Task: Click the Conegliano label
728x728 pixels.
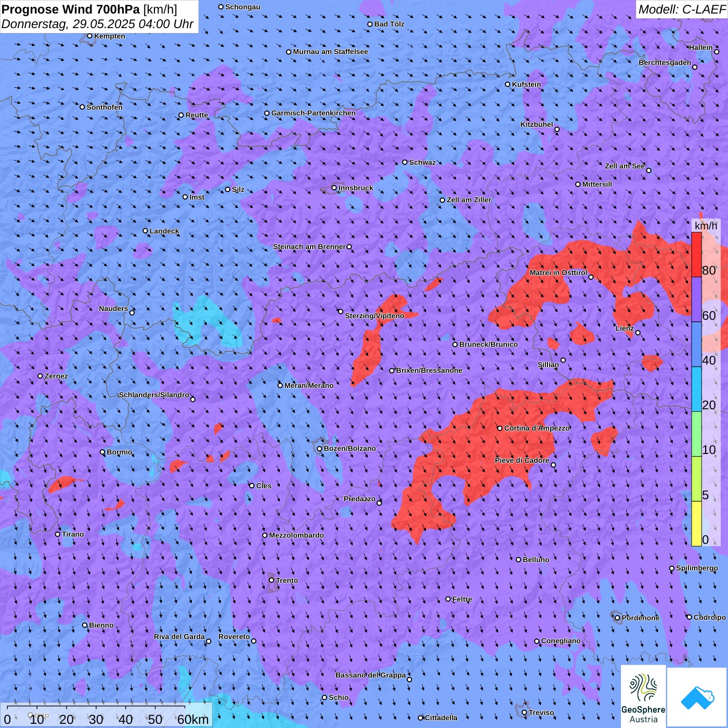Action: (x=561, y=641)
